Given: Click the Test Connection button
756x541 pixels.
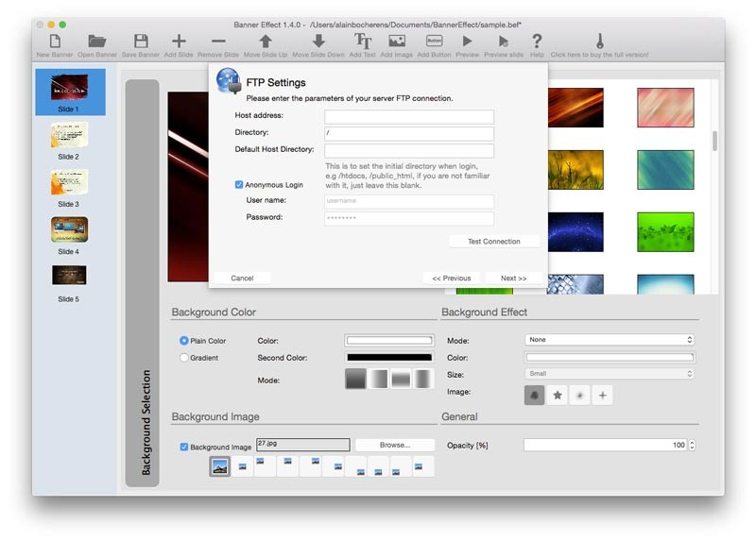Looking at the screenshot, I should (493, 242).
